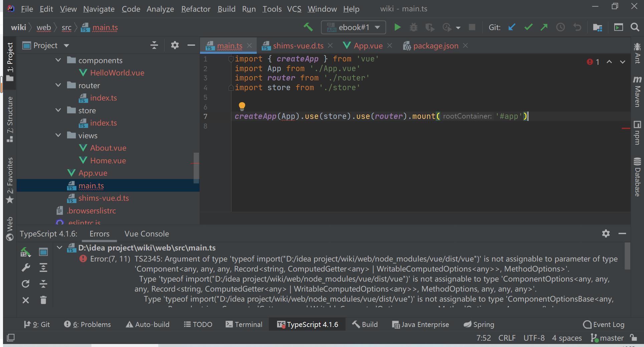
Task: Open Maven side tool window
Action: point(637,92)
